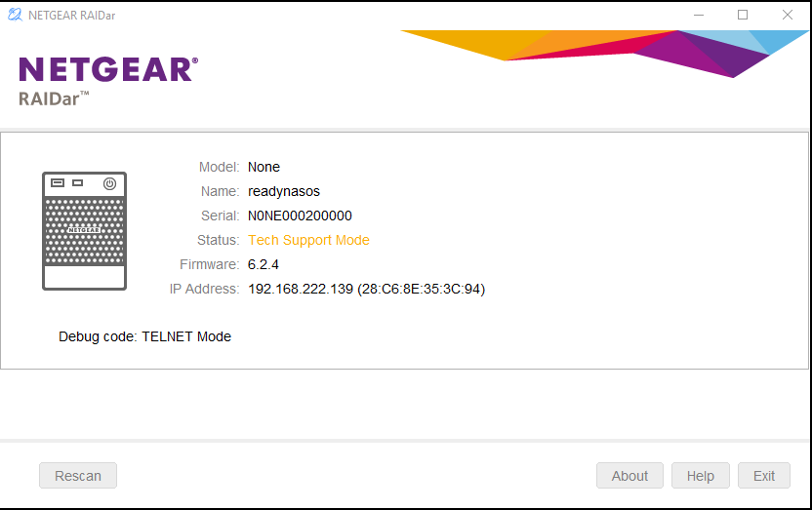
Task: Click the firmware version 6.2.4
Action: click(264, 264)
